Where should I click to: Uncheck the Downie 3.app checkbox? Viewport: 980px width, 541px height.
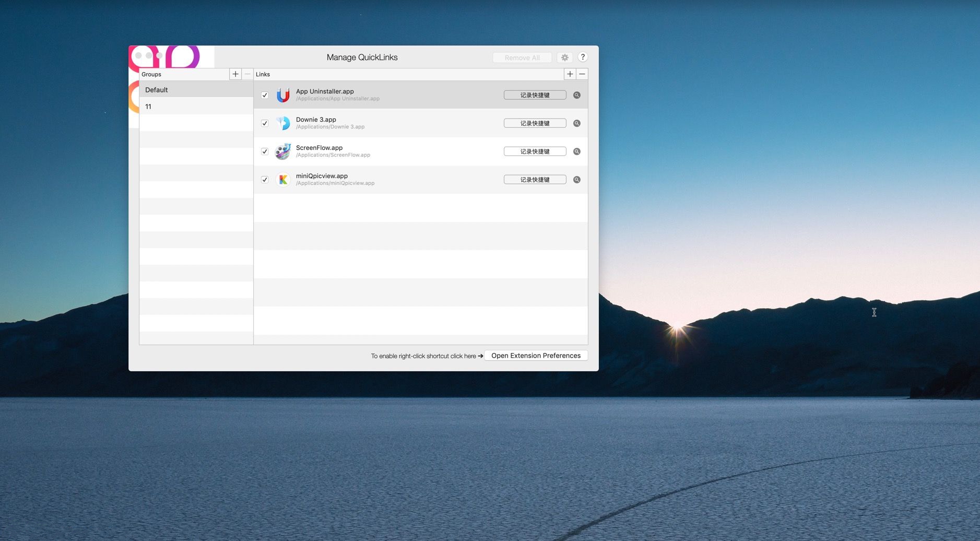coord(265,123)
